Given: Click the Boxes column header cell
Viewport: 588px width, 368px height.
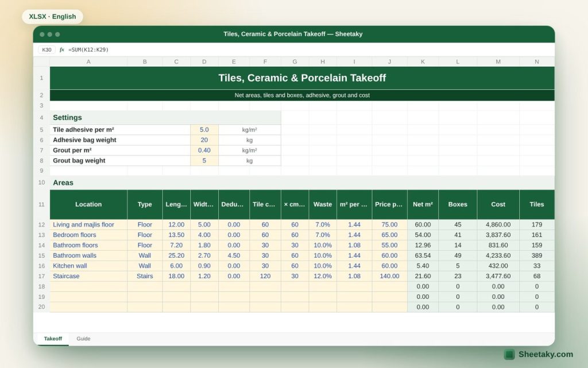Looking at the screenshot, I should click(x=458, y=204).
